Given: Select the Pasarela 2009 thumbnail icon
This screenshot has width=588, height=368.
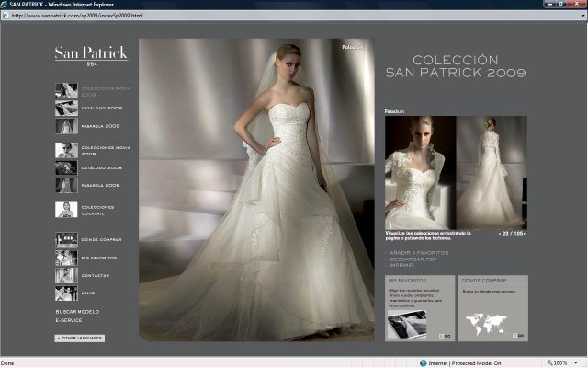Looking at the screenshot, I should (66, 126).
